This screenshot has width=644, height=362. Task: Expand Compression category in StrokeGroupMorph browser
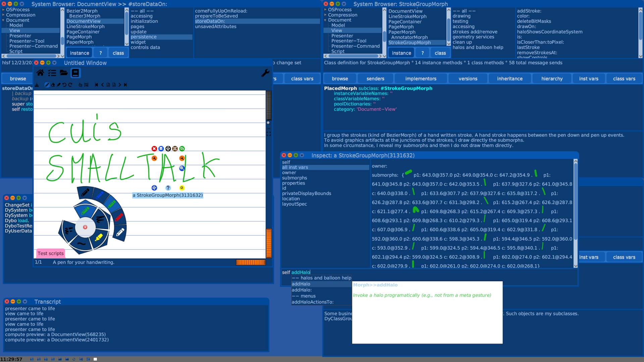coord(325,15)
